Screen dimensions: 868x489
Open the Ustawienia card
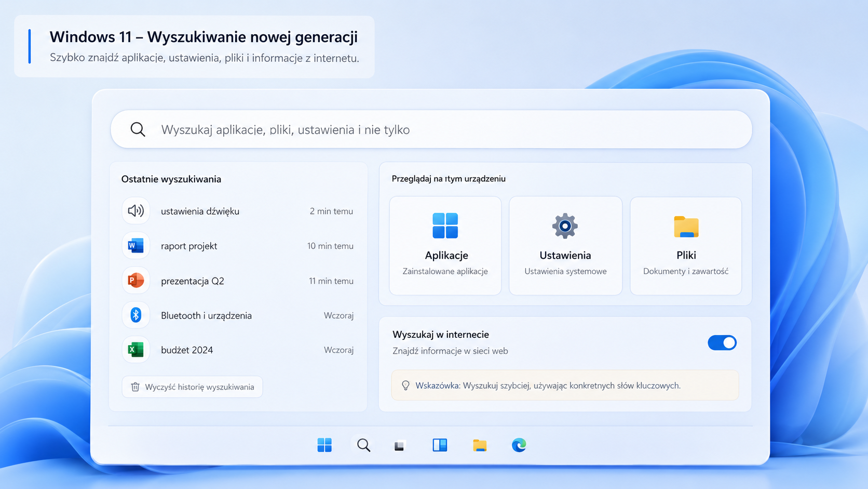click(x=565, y=245)
